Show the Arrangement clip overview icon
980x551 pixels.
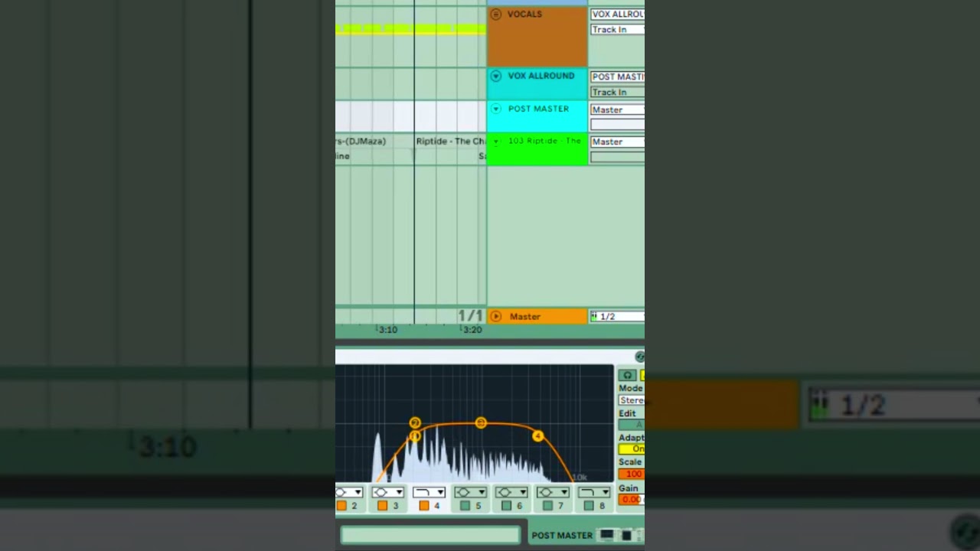click(606, 535)
